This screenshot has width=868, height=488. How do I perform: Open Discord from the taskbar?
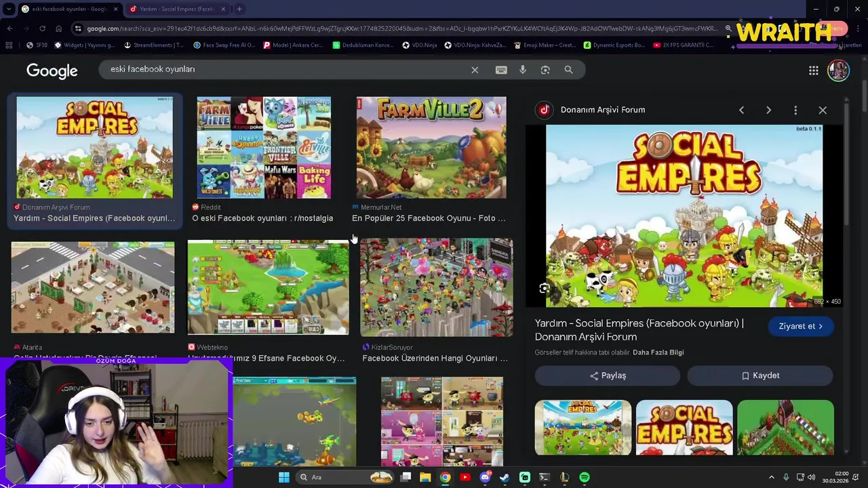485,477
